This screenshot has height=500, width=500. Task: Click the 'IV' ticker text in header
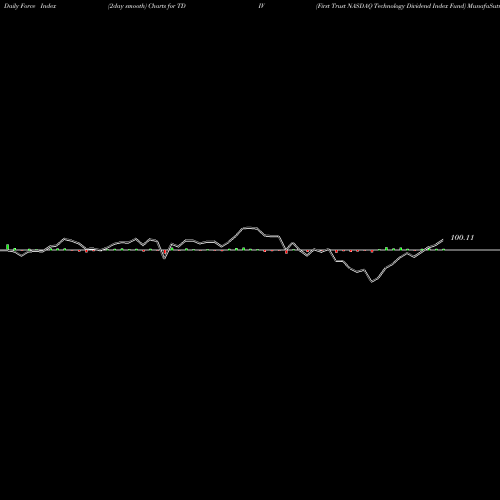click(261, 6)
